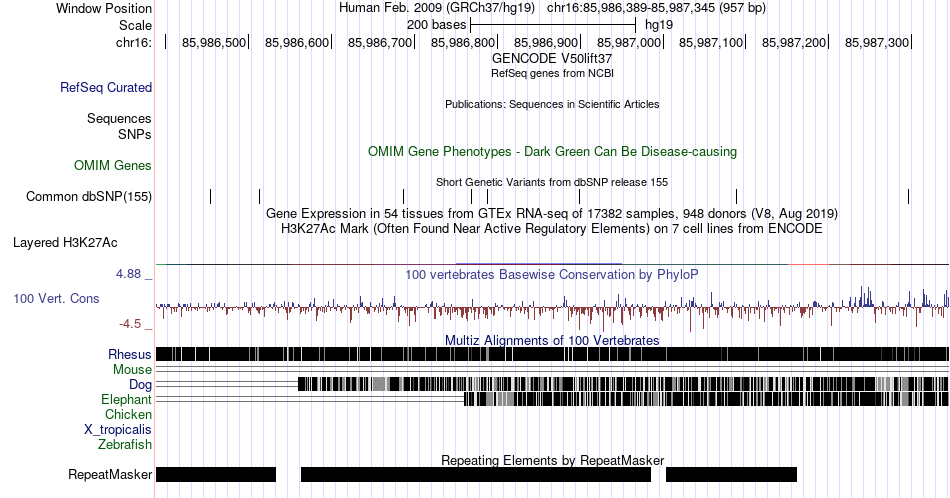
Task: Select the X_tropicalis alignment row label
Action: coord(118,430)
